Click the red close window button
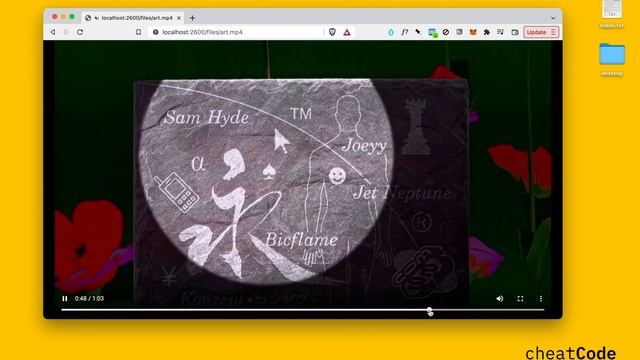The height and width of the screenshot is (360, 640). tap(55, 17)
